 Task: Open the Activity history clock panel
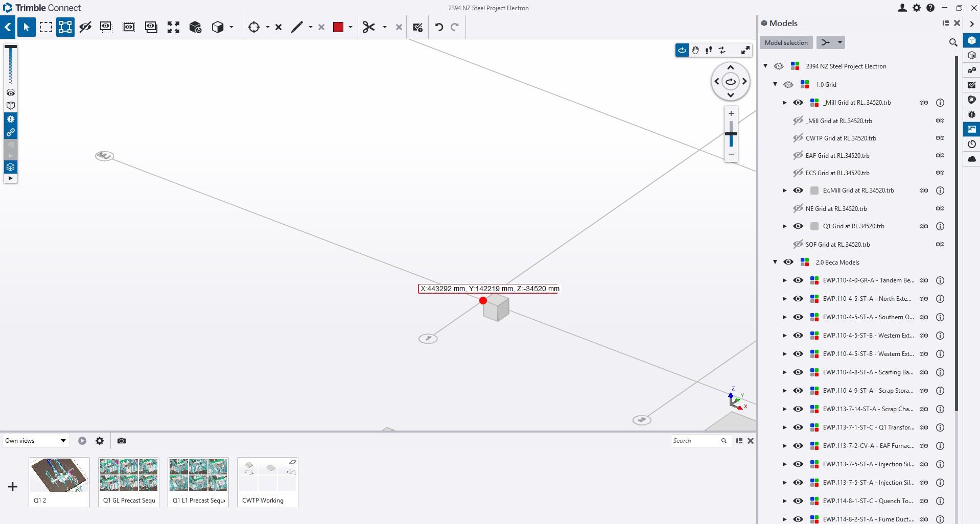coord(972,144)
